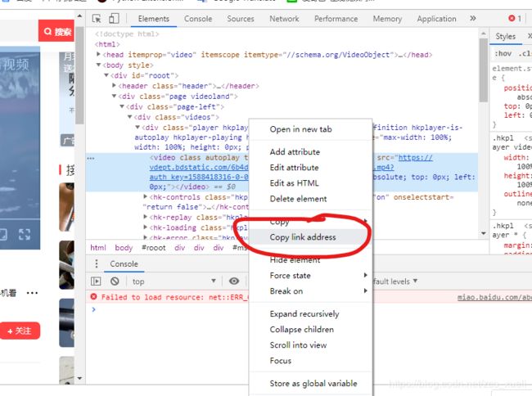Open the sidebar thumbnail above the follow button
Image resolution: width=532 pixels, height=396 pixels.
(66, 322)
